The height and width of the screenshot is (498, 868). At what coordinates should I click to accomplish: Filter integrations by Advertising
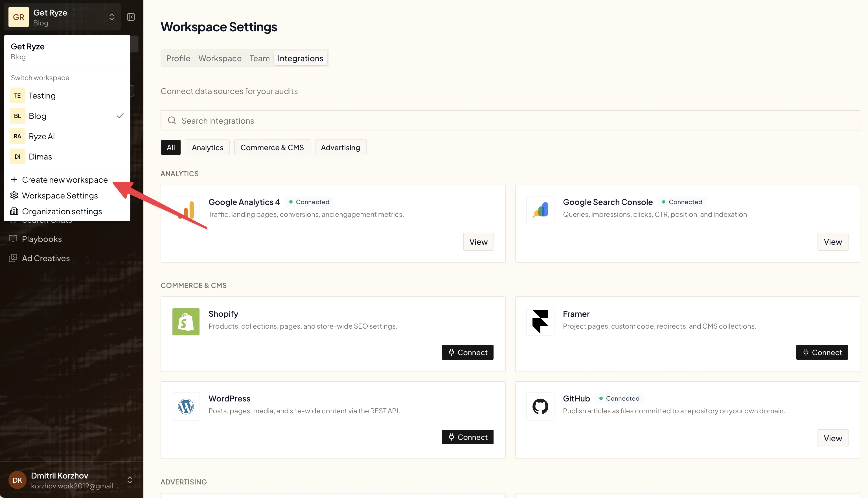pos(340,147)
